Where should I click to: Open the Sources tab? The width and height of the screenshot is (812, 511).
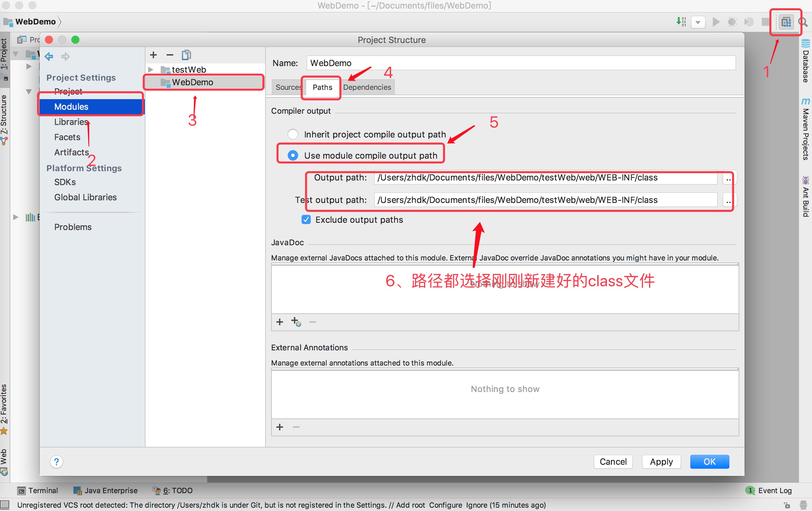pyautogui.click(x=288, y=87)
